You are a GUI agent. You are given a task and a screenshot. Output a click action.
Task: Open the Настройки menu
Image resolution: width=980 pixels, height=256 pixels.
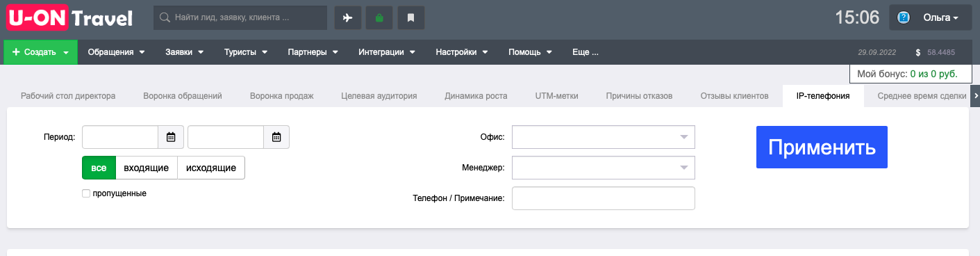462,52
